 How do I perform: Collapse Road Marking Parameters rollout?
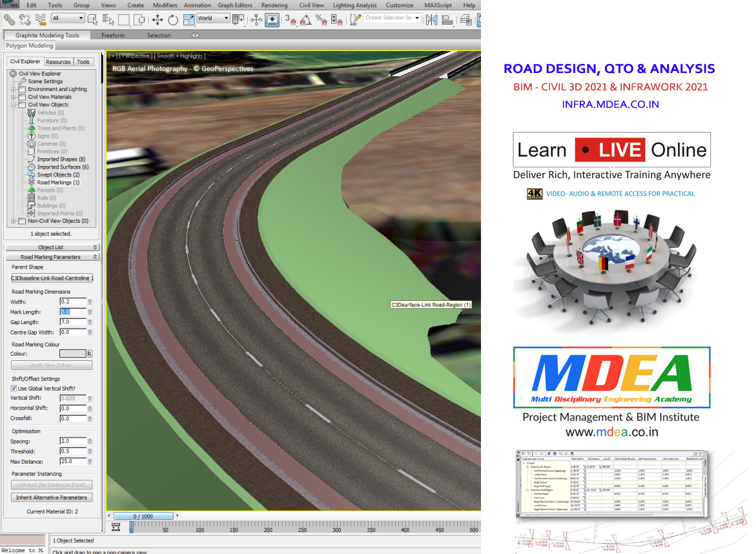tap(50, 257)
